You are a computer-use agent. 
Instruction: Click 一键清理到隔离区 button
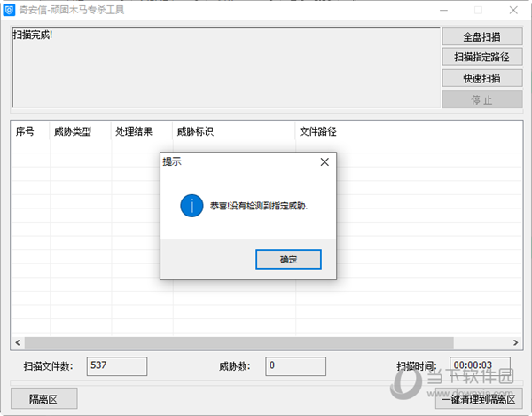pos(479,399)
